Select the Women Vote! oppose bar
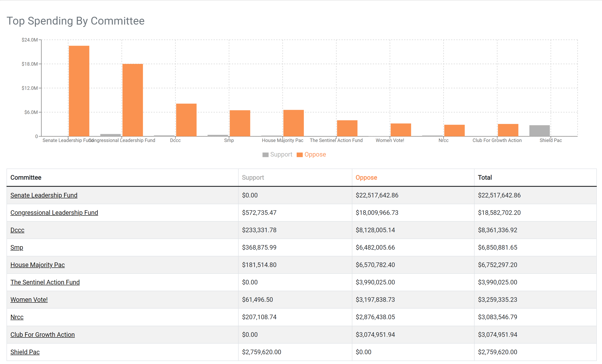This screenshot has height=364, width=602. pos(401,130)
